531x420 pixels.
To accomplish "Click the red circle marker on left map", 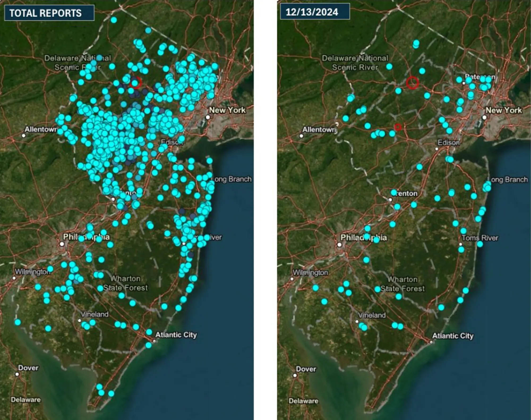I will [135, 83].
